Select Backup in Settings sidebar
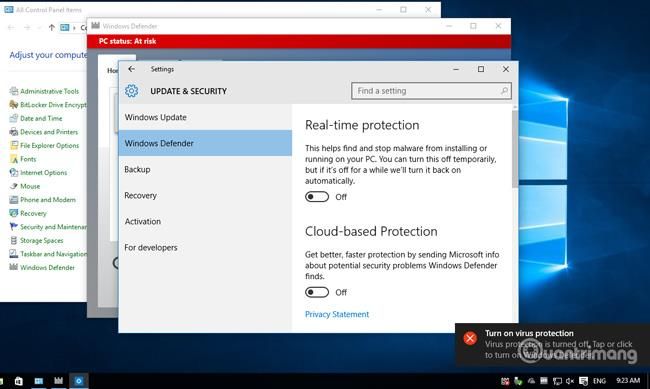This screenshot has height=389, width=650. click(x=205, y=169)
